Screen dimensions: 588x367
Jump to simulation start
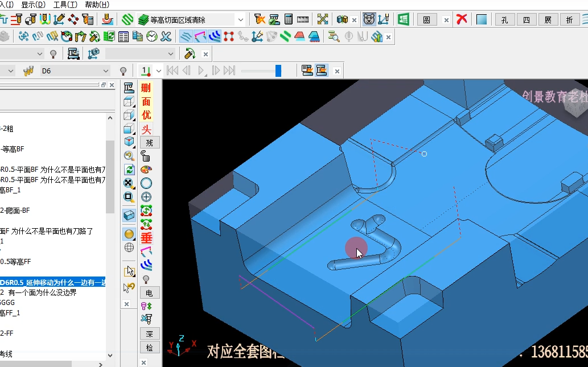point(172,71)
